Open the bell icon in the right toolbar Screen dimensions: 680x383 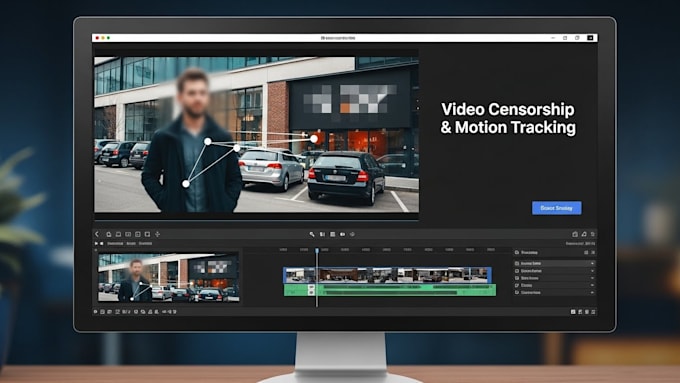(x=584, y=234)
